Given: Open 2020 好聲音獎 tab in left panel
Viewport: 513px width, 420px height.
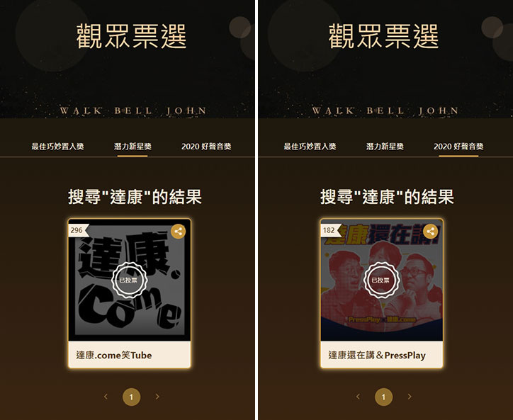Looking at the screenshot, I should tap(206, 147).
